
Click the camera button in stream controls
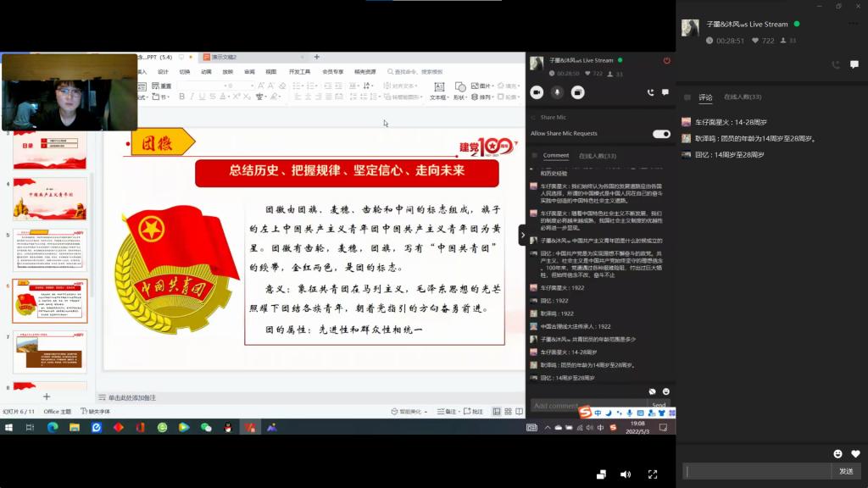[537, 92]
